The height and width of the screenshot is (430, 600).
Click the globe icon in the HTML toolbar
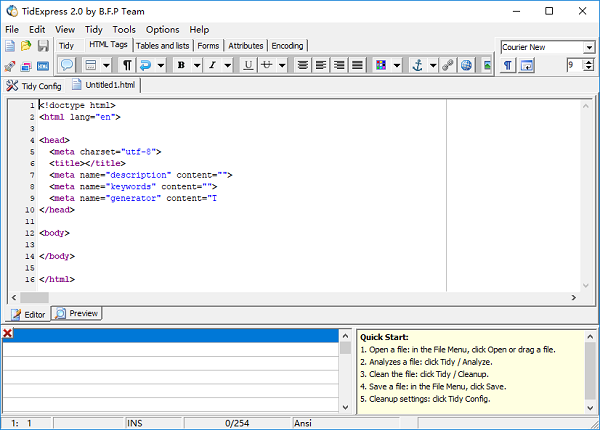point(467,65)
